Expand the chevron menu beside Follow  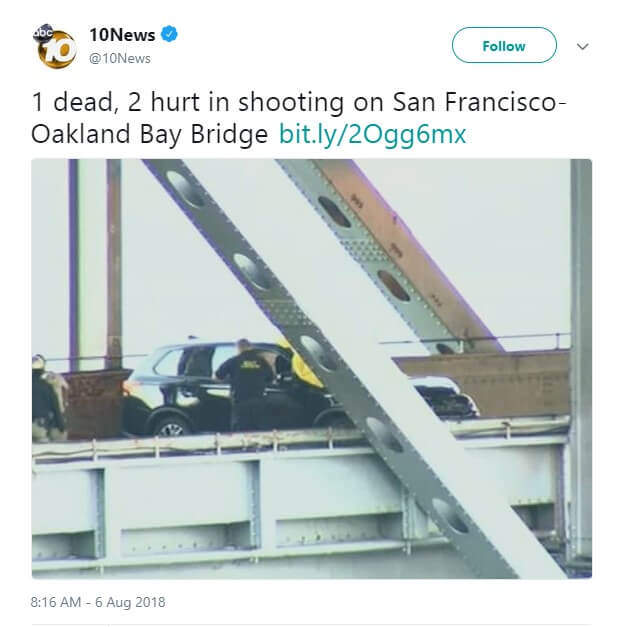[582, 46]
